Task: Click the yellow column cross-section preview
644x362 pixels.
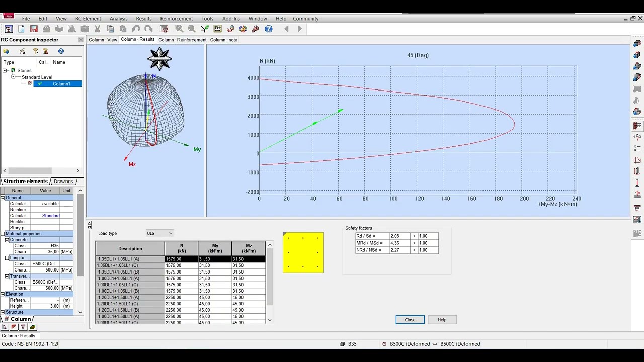Action: [303, 252]
